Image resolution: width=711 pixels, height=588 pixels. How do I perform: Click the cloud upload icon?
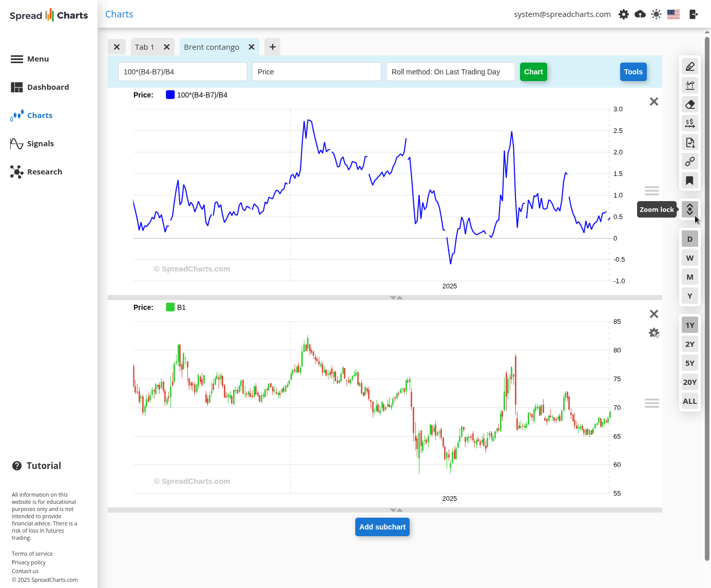pos(640,14)
